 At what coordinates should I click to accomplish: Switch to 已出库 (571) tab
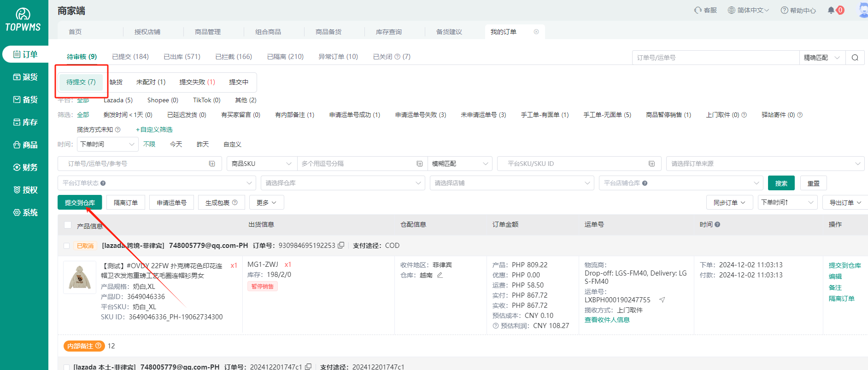(x=182, y=57)
